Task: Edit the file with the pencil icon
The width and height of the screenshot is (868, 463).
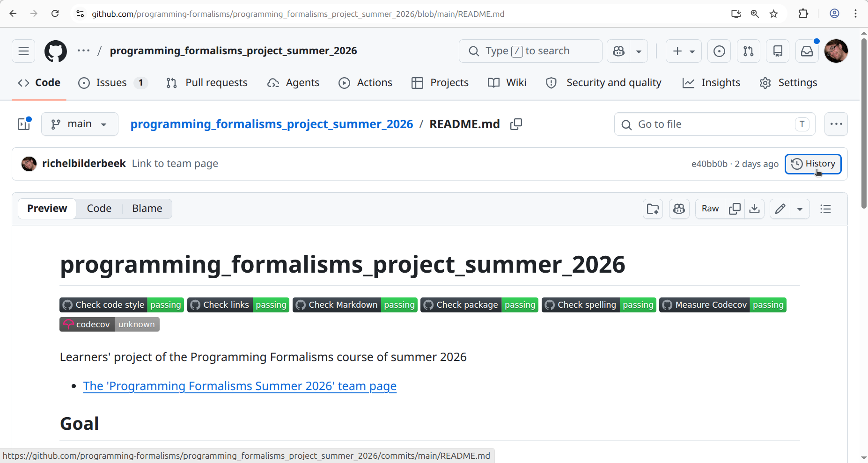Action: 780,209
